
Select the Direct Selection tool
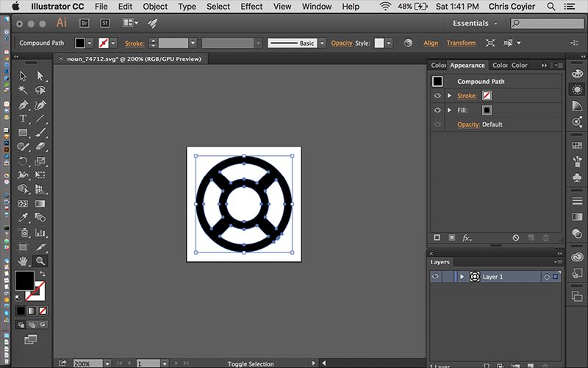pyautogui.click(x=40, y=76)
